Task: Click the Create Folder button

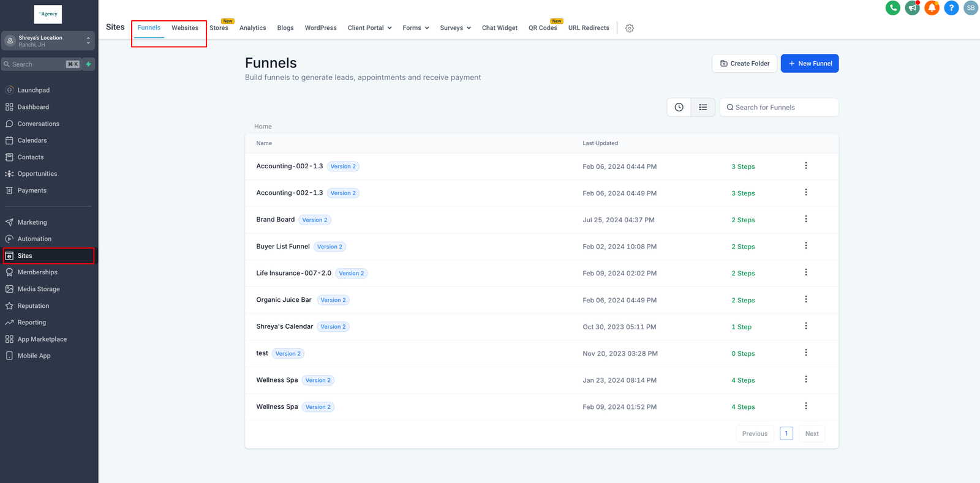Action: (744, 64)
